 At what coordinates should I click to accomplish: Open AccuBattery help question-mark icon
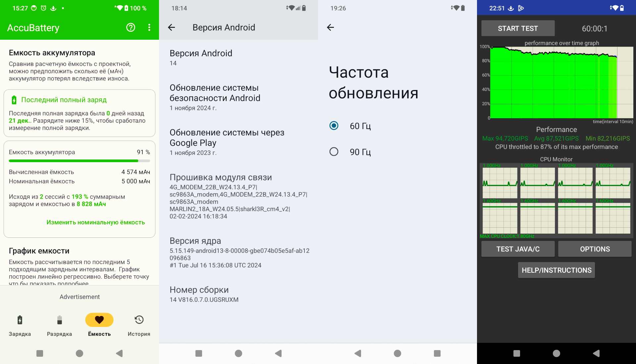tap(131, 27)
